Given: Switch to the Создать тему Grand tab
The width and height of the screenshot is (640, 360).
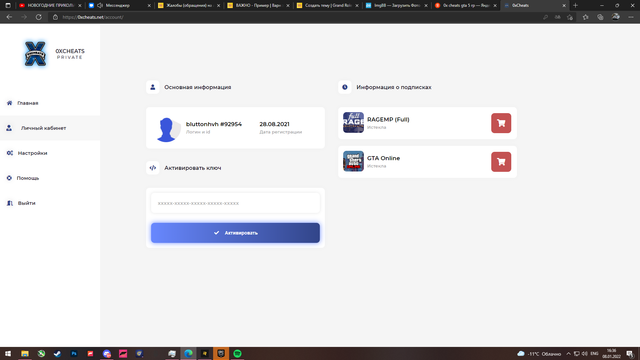Looking at the screenshot, I should coord(327,5).
